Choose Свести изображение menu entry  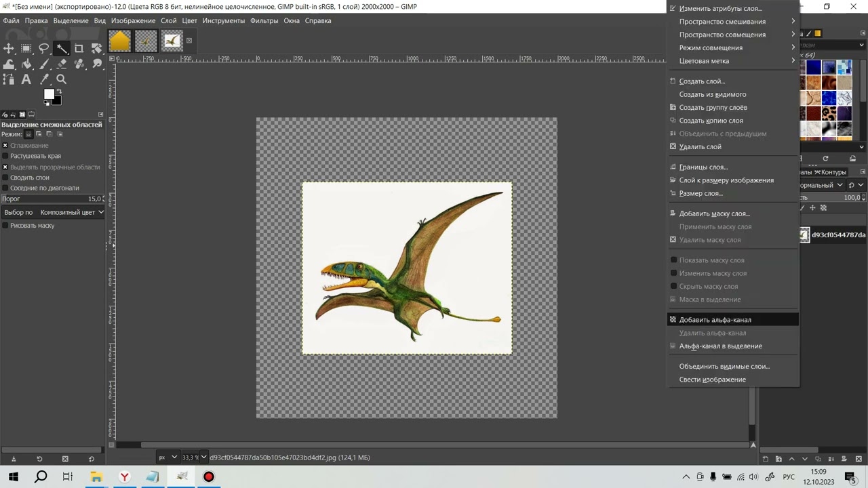tap(733, 380)
